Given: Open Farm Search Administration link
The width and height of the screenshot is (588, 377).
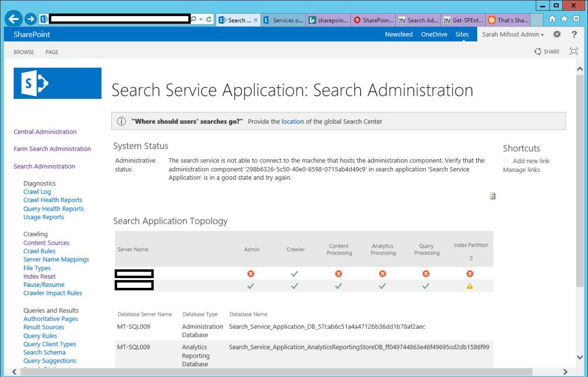Looking at the screenshot, I should click(x=52, y=149).
